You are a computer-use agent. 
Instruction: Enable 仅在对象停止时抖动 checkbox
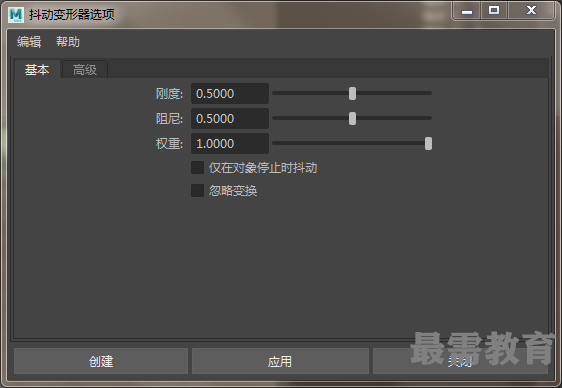click(197, 167)
